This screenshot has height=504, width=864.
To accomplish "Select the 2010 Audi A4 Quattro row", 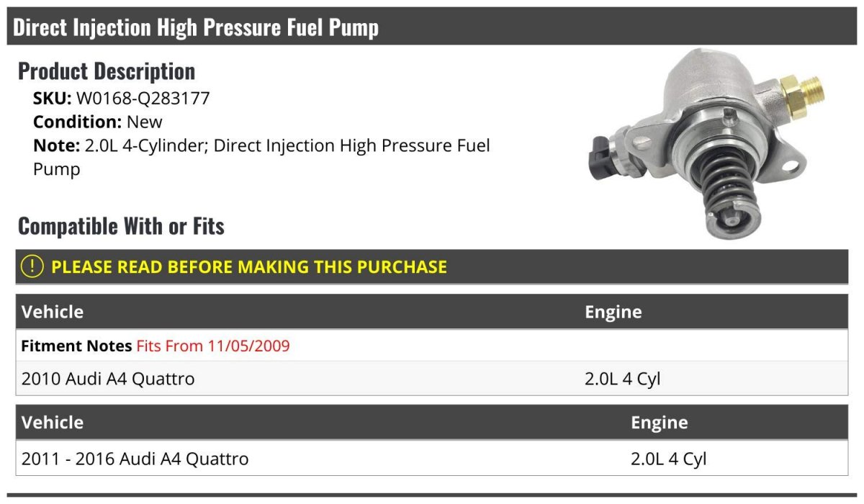I will (108, 379).
